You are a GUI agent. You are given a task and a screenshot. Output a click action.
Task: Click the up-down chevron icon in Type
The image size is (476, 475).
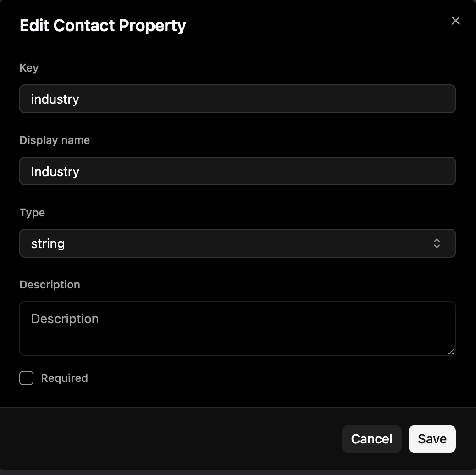(x=437, y=243)
